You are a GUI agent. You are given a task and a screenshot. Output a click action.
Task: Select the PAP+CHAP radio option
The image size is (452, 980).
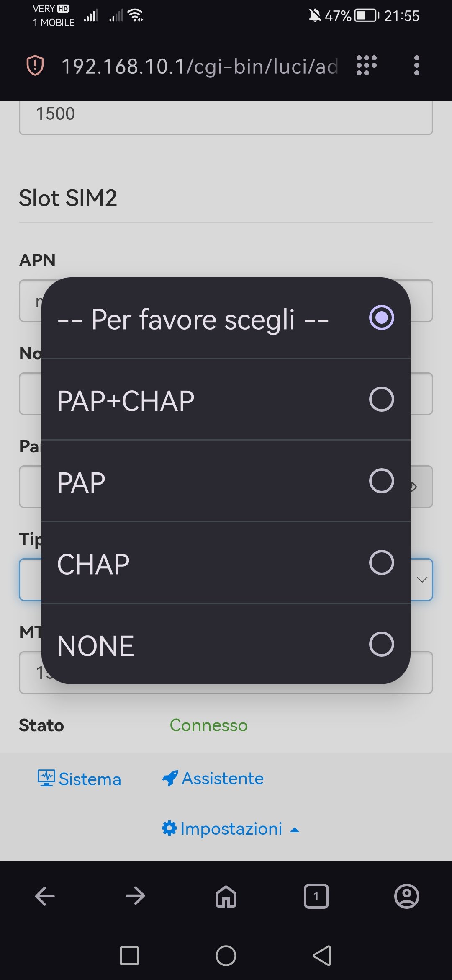click(x=381, y=399)
